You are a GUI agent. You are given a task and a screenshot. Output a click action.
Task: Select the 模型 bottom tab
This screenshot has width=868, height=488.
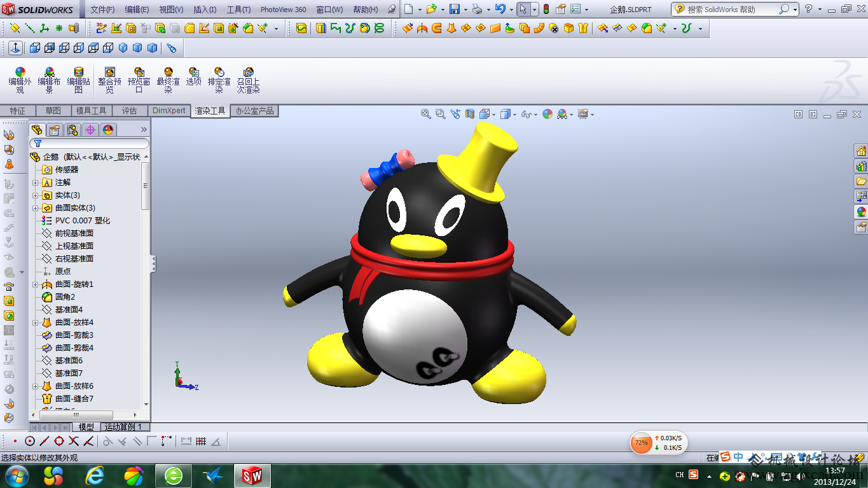86,427
